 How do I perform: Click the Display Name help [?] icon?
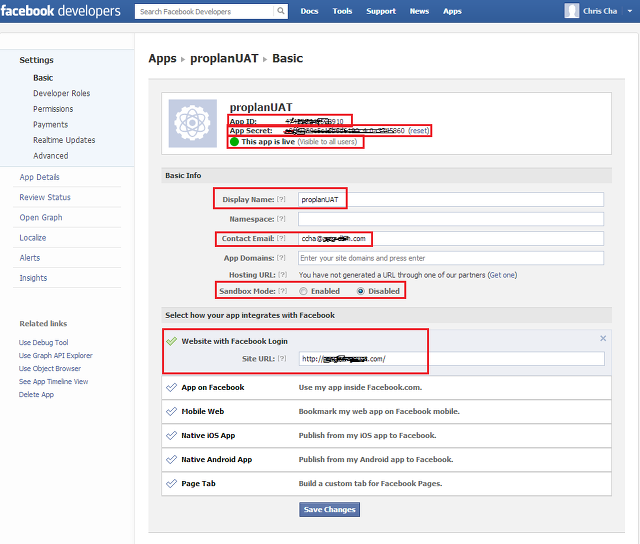281,199
